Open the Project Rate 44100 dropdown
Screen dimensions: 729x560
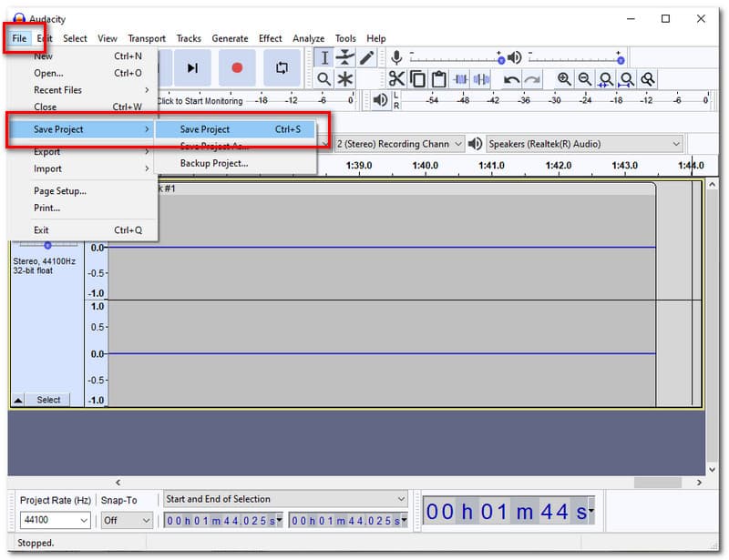click(55, 520)
